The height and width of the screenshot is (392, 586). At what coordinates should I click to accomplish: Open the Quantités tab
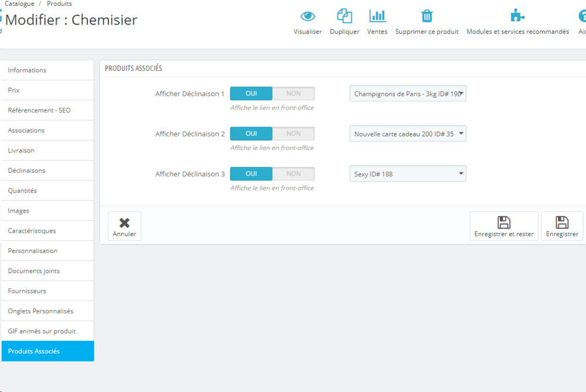(48, 190)
